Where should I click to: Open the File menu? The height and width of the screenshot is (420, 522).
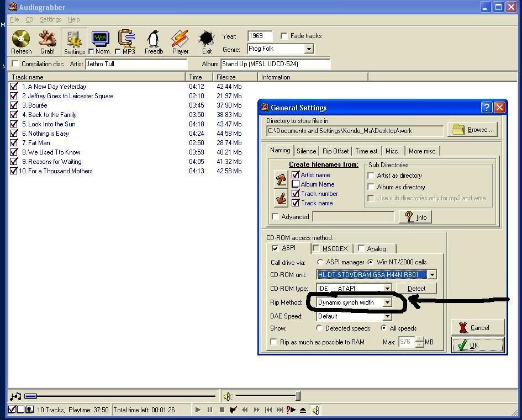(14, 19)
